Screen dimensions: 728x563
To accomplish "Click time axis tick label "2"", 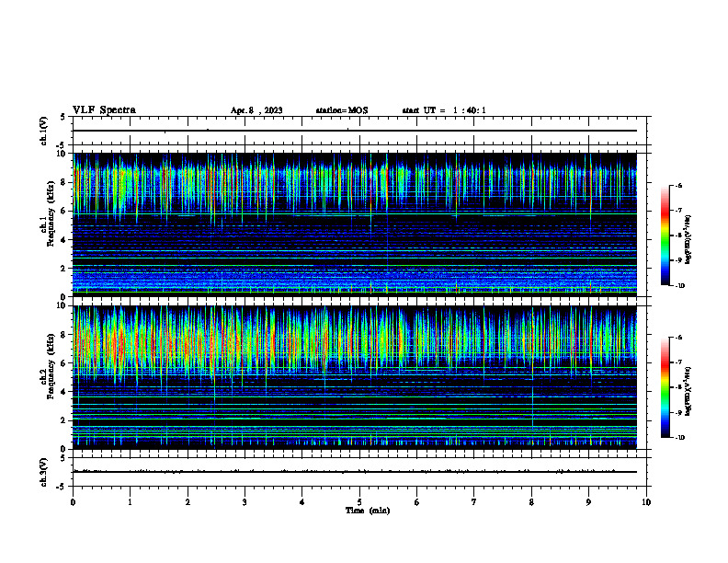I will [x=188, y=502].
